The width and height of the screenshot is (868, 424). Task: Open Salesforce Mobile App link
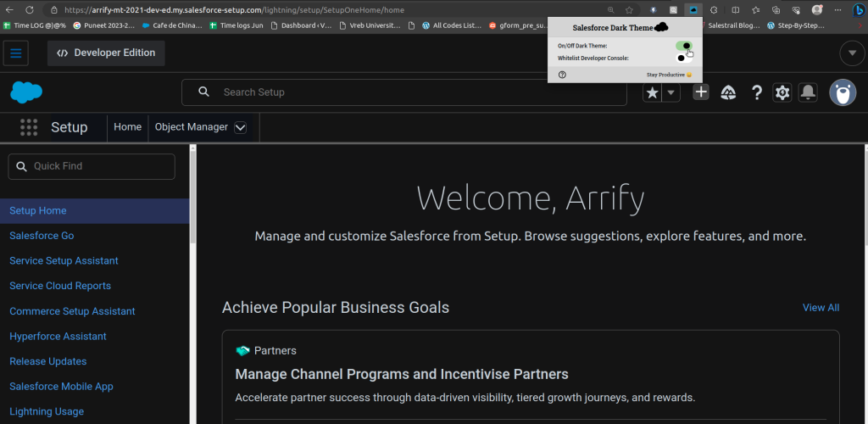[61, 387]
